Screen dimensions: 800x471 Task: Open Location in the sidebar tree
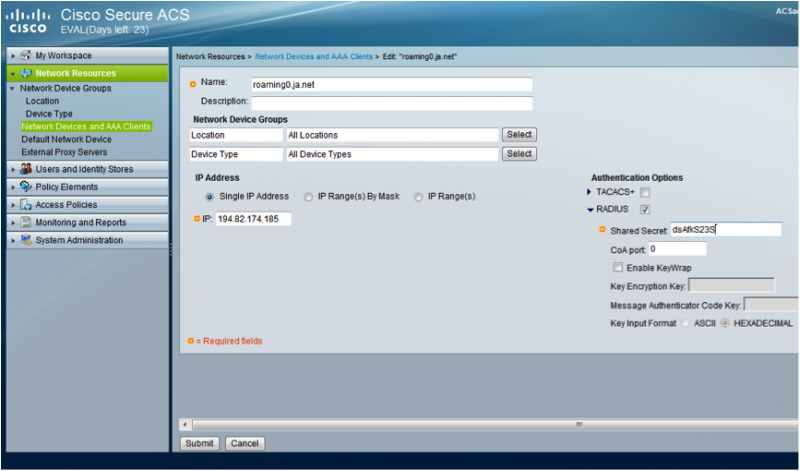point(42,101)
